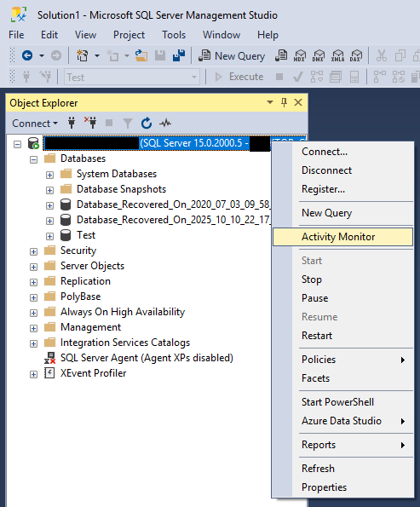Open the New Project dropdown arrow
Viewport: 420px width, 507px height.
[x=97, y=55]
